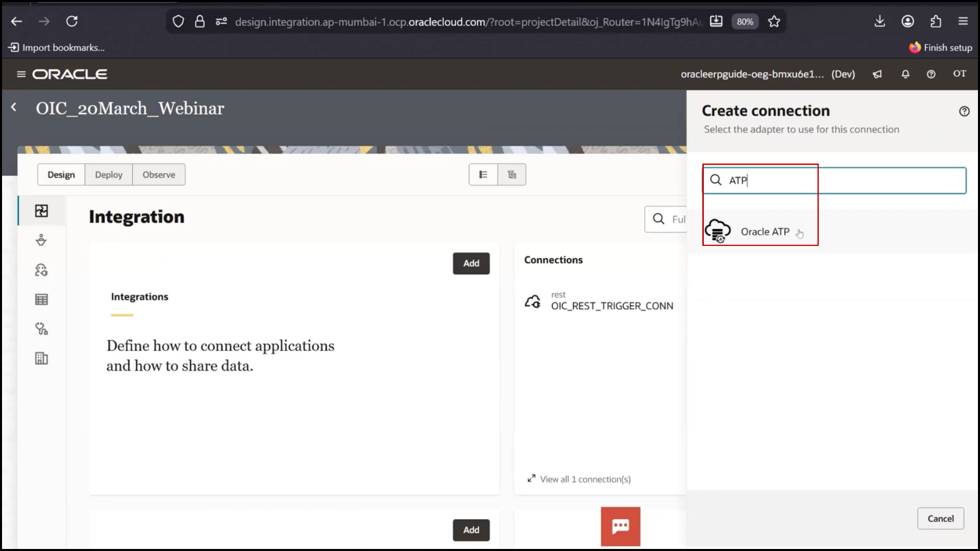Reload the current page
980x551 pixels.
pos(72,21)
